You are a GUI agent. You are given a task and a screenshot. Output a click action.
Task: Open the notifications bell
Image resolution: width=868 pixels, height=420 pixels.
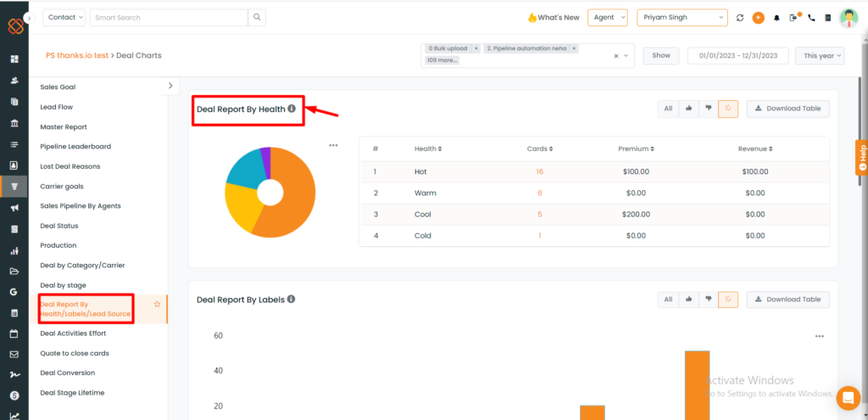[x=776, y=18]
